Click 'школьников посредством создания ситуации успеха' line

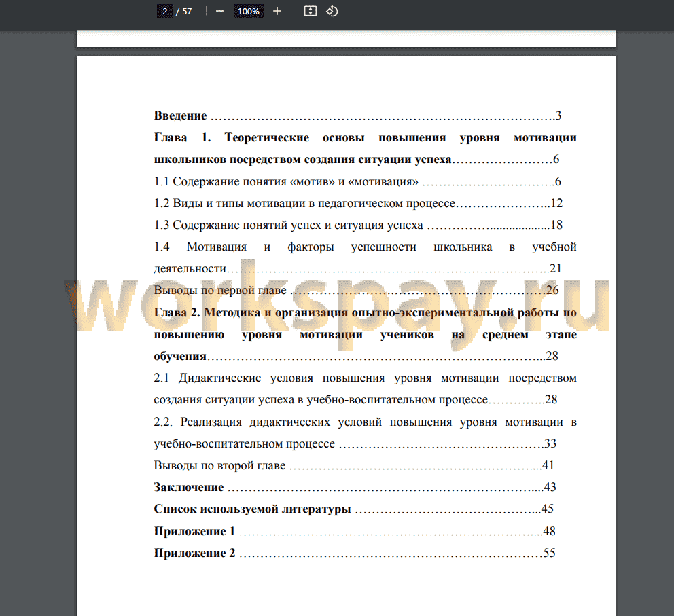[x=357, y=160]
